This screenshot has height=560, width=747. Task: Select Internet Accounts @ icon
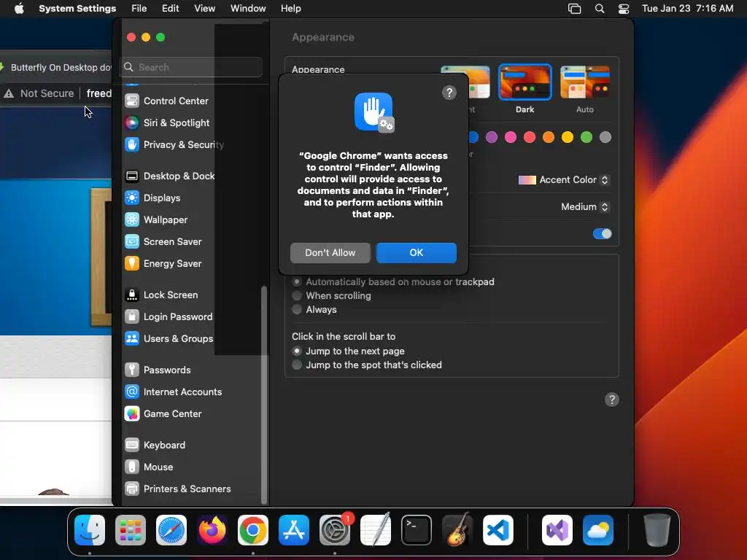point(132,392)
